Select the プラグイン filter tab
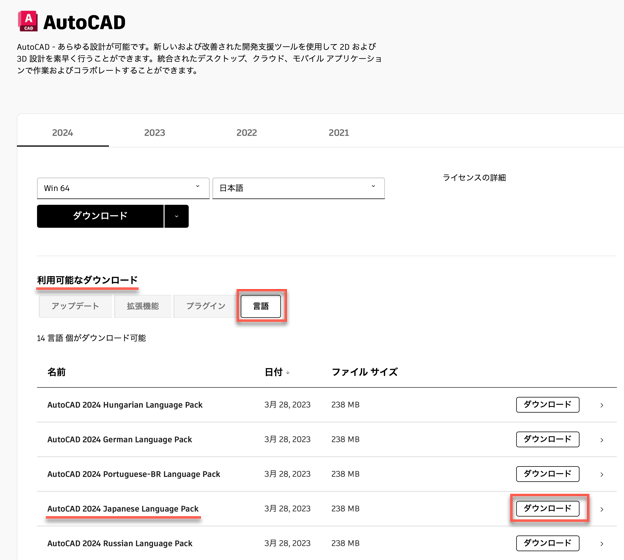The height and width of the screenshot is (560, 624). (206, 306)
